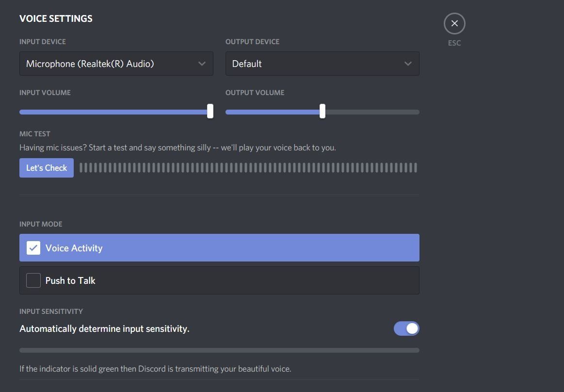This screenshot has height=392, width=564.
Task: Expand the Microphone (Realtek(R) Audio) selector
Action: point(202,64)
